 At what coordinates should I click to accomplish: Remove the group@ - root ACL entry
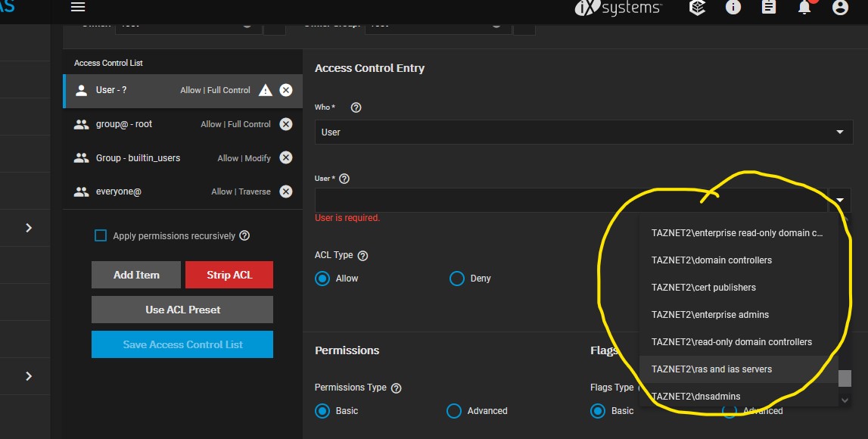tap(285, 124)
